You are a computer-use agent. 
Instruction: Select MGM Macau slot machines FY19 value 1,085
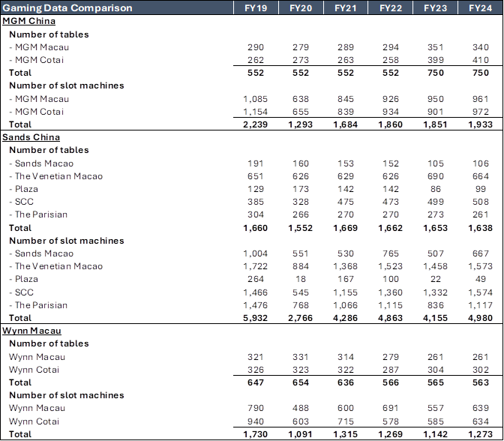coord(256,99)
